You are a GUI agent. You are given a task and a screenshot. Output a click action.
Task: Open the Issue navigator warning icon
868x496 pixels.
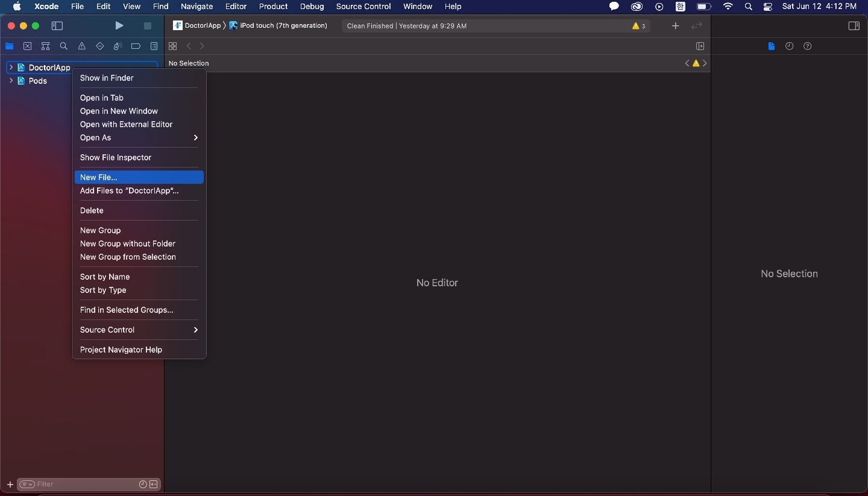click(x=82, y=46)
